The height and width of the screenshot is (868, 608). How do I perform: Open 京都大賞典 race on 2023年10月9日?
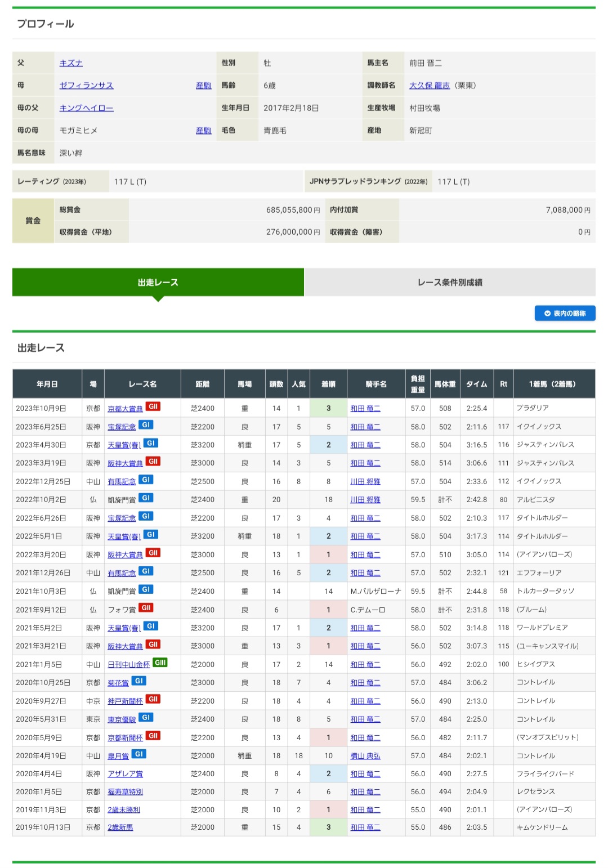click(x=125, y=409)
